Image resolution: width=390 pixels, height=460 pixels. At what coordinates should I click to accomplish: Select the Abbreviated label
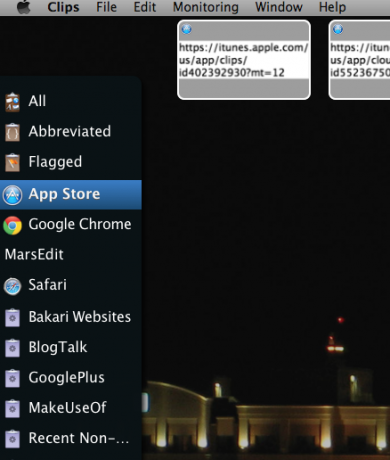pos(70,131)
